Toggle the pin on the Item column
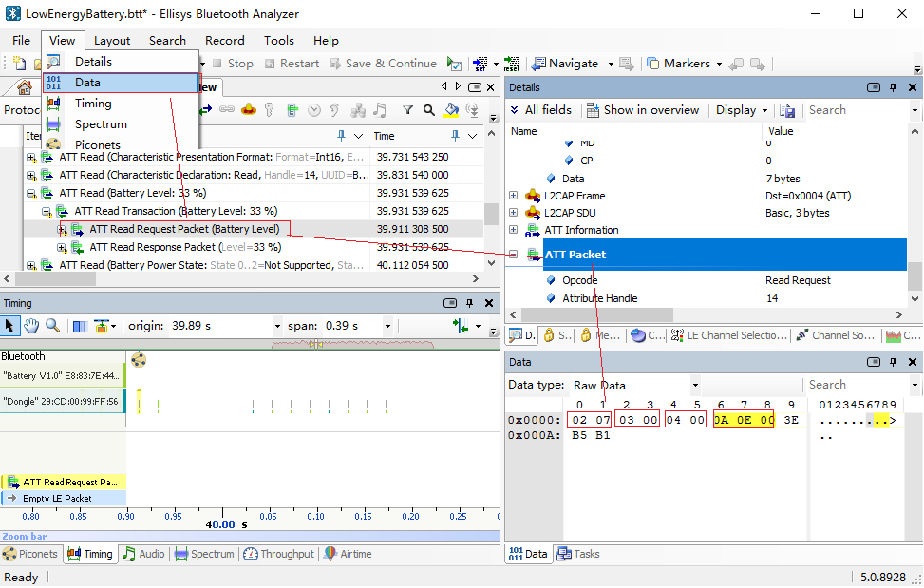924x588 pixels. pyautogui.click(x=341, y=136)
